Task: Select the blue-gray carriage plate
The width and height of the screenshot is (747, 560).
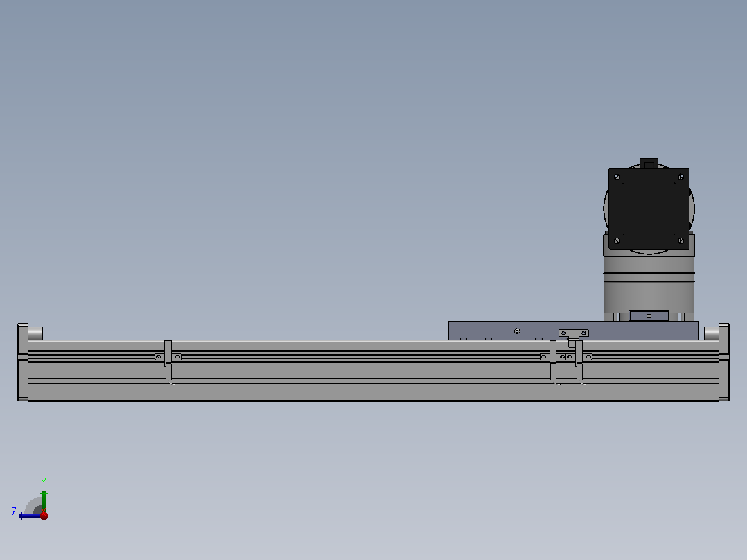Action: (x=574, y=331)
